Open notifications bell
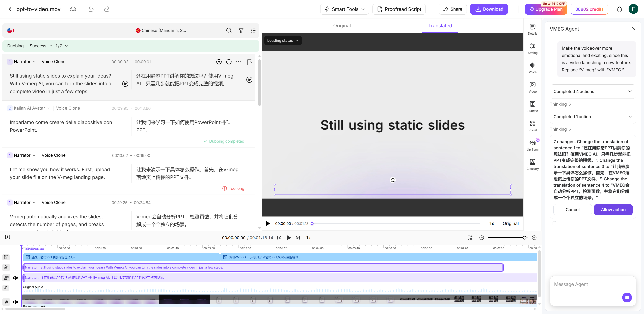Image resolution: width=644 pixels, height=314 pixels. (x=619, y=9)
